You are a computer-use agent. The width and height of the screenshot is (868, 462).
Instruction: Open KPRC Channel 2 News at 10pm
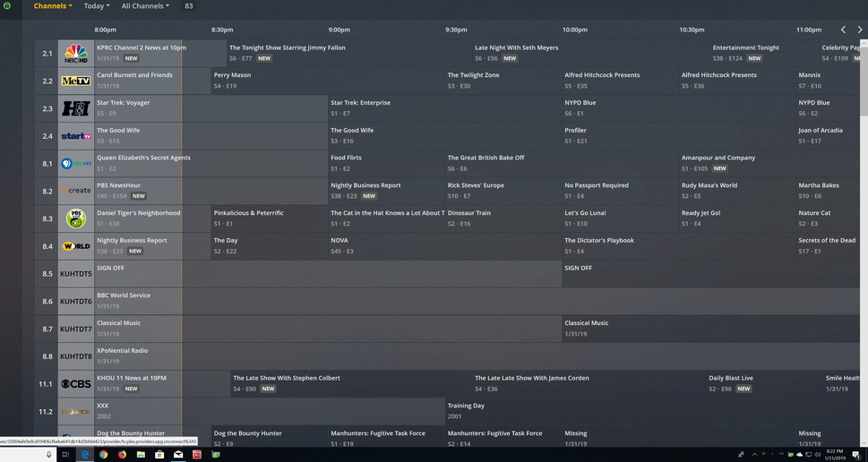[160, 53]
